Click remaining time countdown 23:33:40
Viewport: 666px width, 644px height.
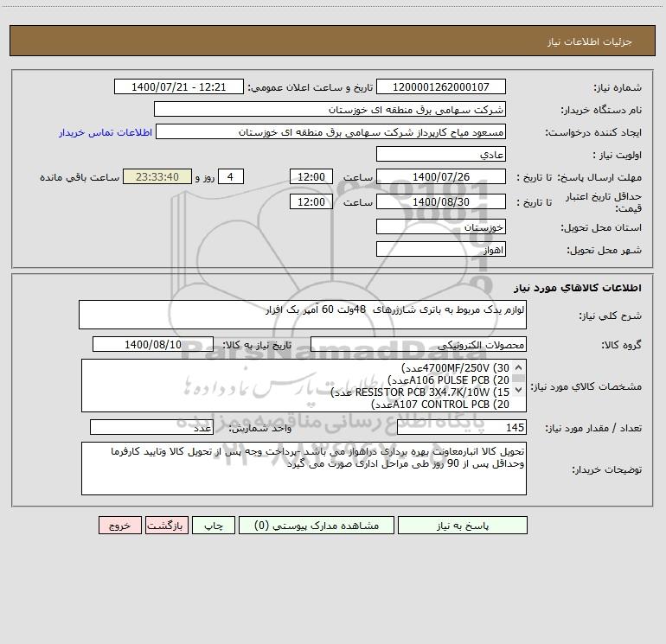point(157,176)
